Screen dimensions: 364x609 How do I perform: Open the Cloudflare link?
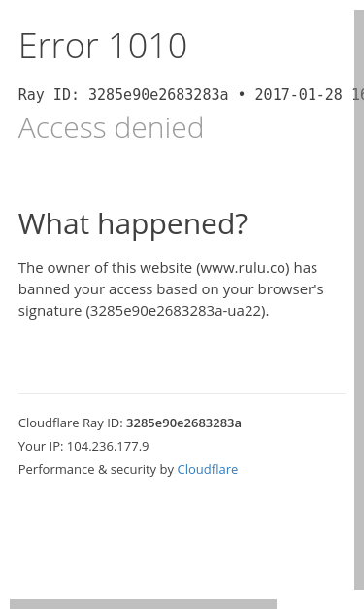pos(207,469)
